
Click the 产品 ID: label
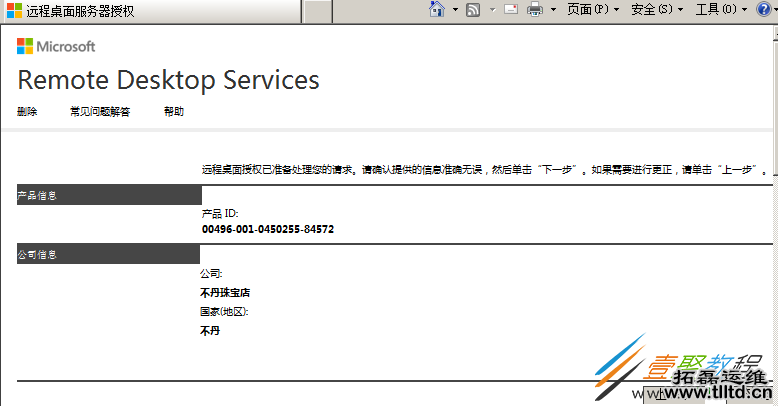[x=220, y=213]
